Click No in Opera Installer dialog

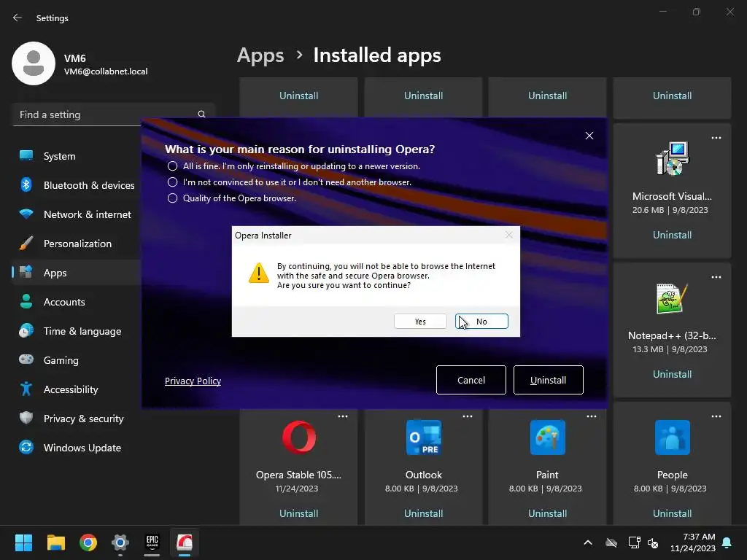click(481, 322)
